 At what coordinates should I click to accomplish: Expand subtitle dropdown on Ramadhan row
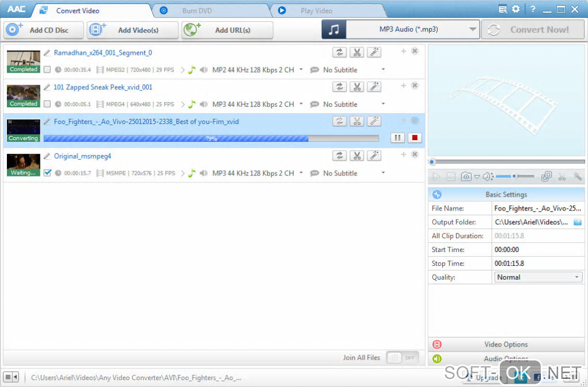click(383, 69)
